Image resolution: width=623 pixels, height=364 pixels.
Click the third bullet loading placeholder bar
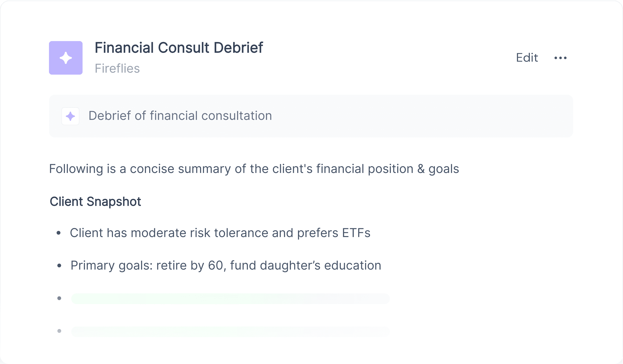pyautogui.click(x=230, y=299)
